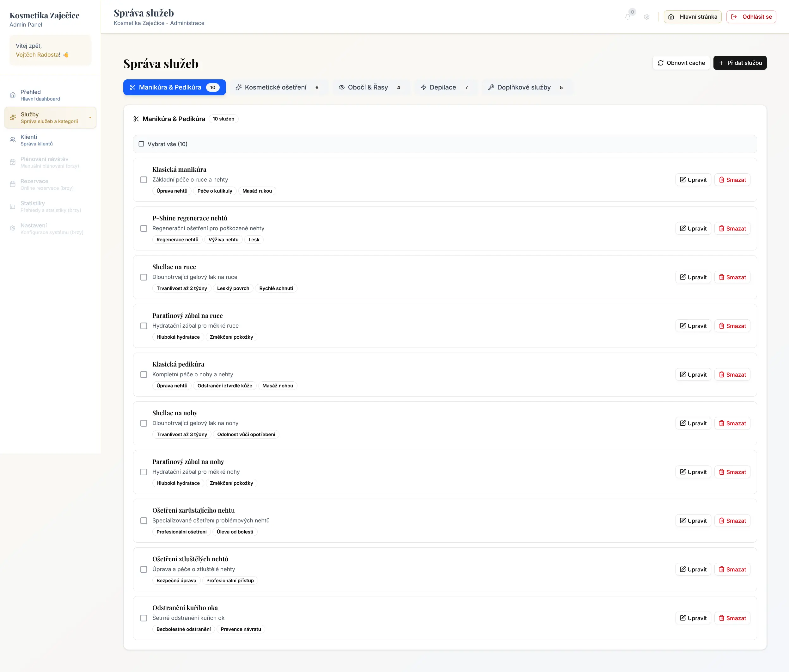Click trash icon for Klasická manikúra
Screen dimensions: 789x672
pos(721,180)
